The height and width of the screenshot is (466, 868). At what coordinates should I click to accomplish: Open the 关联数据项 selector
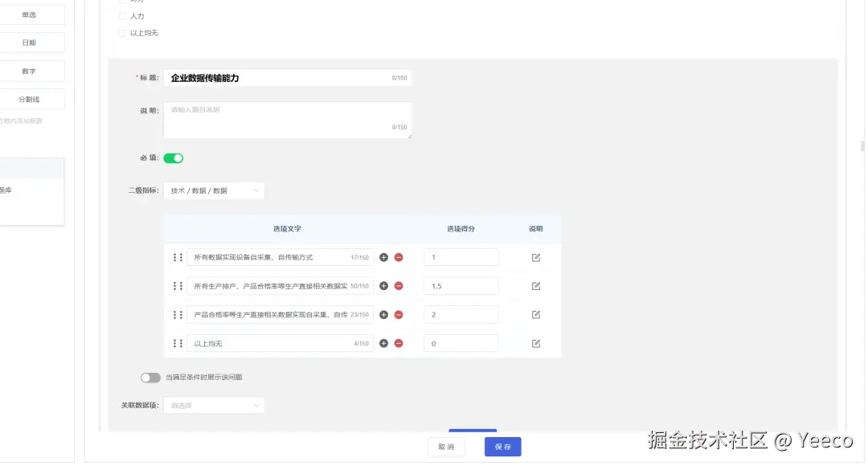(x=214, y=405)
